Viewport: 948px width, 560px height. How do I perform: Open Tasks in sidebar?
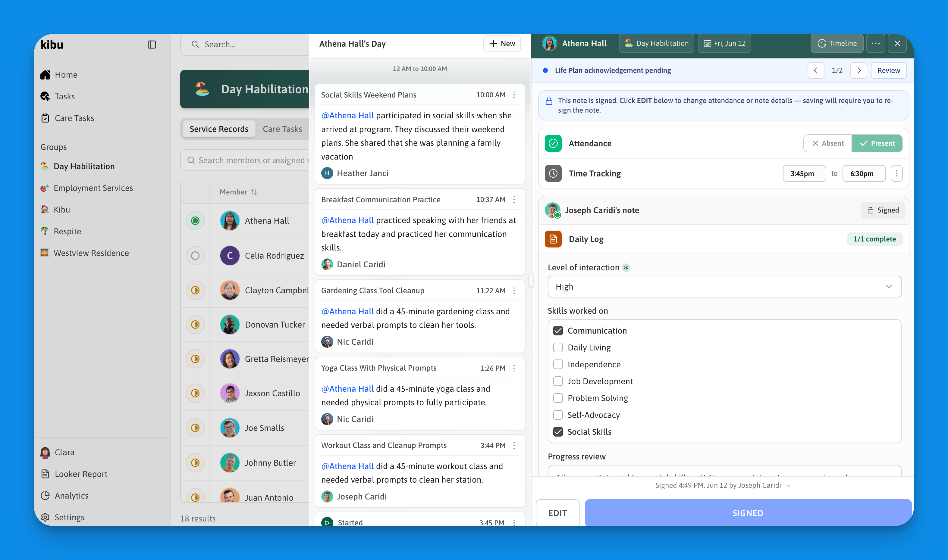point(58,96)
